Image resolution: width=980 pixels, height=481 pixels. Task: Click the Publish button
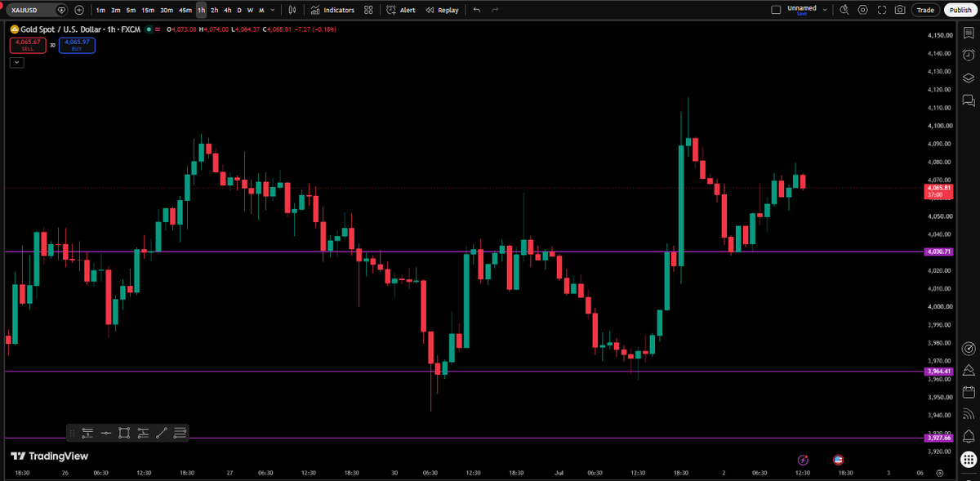pyautogui.click(x=960, y=10)
